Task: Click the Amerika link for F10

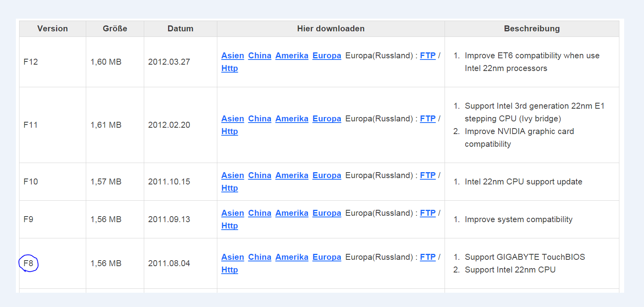Action: (292, 176)
